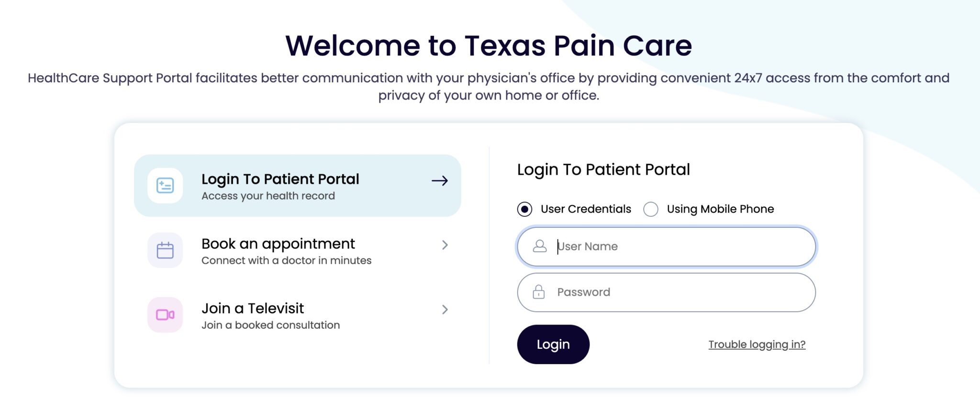The height and width of the screenshot is (413, 980).
Task: Expand the Book an appointment chevron
Action: (445, 245)
